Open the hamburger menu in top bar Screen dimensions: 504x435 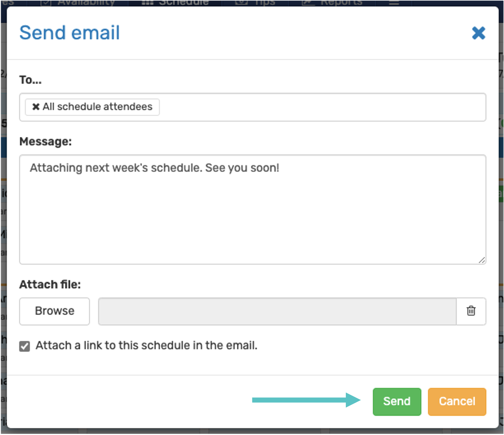394,3
